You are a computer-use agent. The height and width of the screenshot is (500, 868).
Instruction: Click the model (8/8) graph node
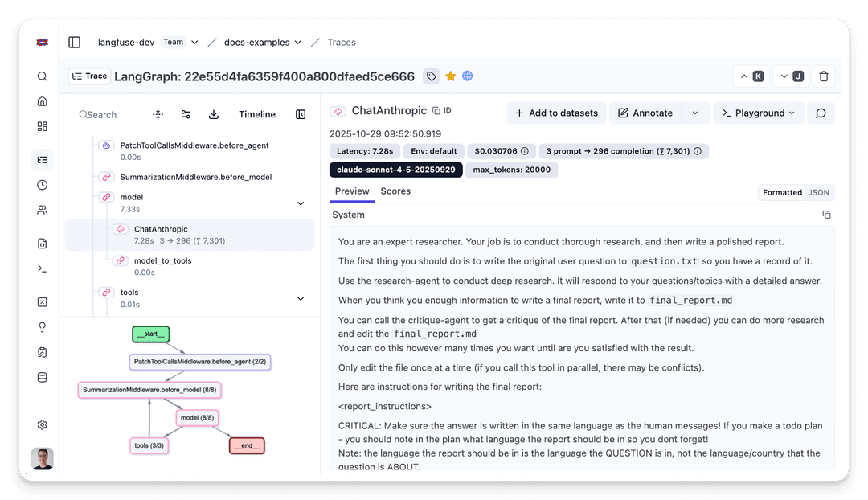197,417
